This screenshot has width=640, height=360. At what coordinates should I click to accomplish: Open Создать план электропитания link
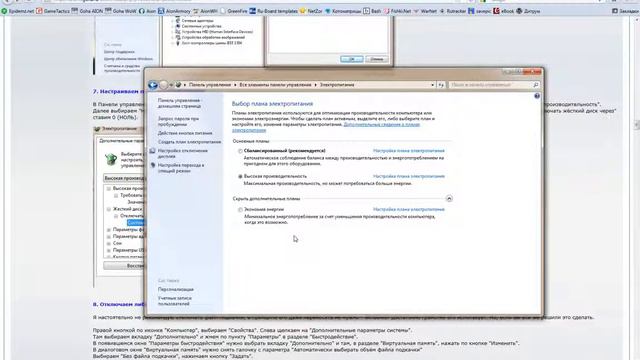pyautogui.click(x=189, y=142)
